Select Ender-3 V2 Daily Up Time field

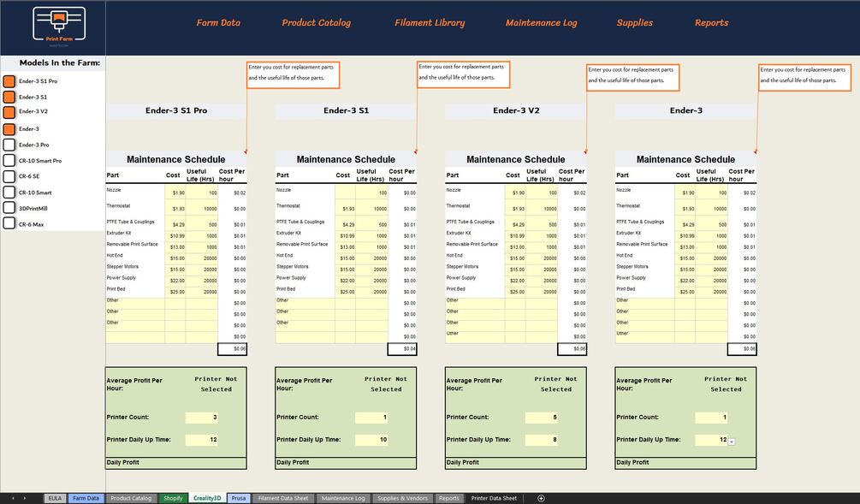coord(542,440)
